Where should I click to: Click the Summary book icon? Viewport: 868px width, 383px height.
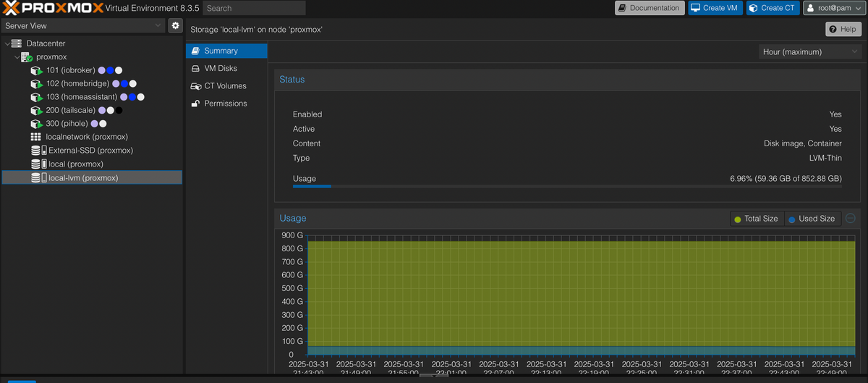pos(195,51)
